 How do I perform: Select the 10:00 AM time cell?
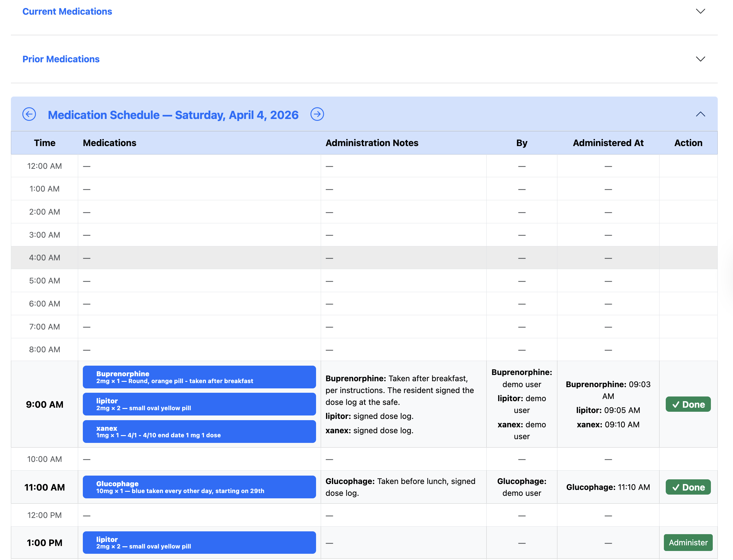pyautogui.click(x=45, y=459)
